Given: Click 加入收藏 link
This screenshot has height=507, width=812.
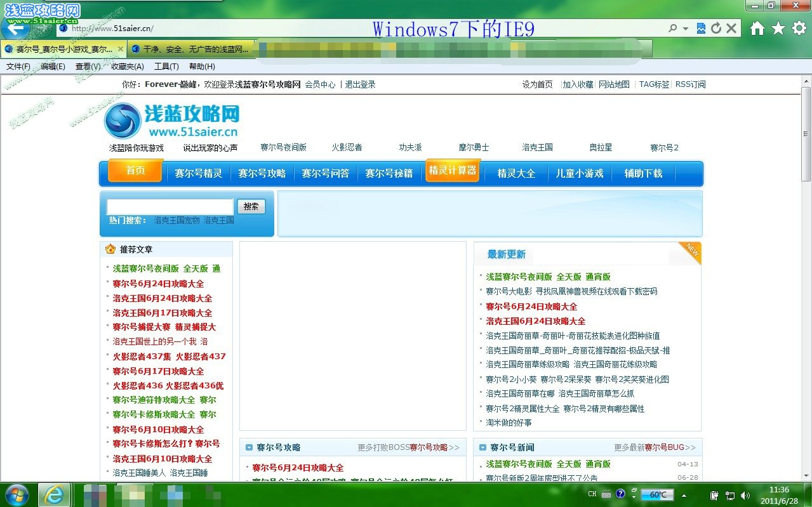Looking at the screenshot, I should pyautogui.click(x=578, y=84).
